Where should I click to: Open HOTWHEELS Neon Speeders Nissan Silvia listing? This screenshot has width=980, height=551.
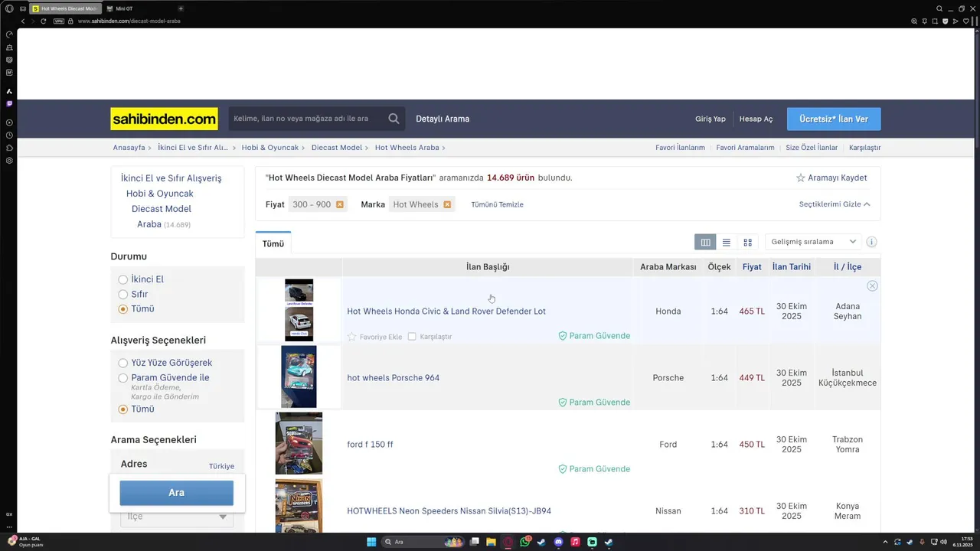[x=449, y=511]
